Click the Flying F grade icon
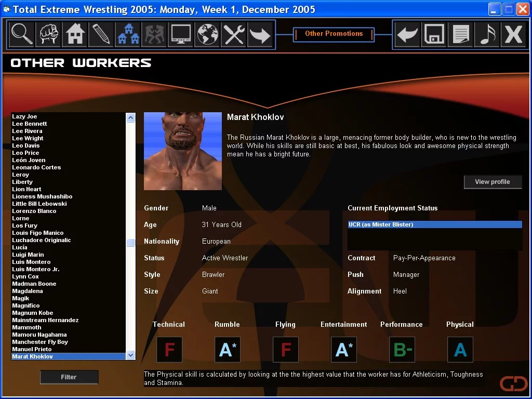Screen dimensions: 532x399 pos(286,350)
